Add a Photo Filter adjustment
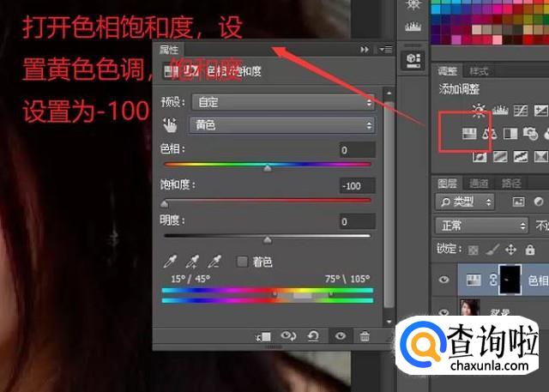 530,134
